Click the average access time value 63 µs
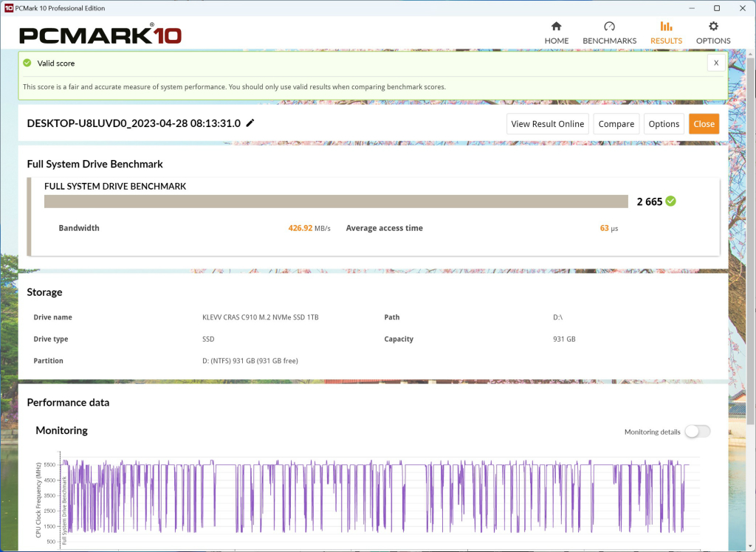Screen dimensions: 756x552 tap(609, 228)
